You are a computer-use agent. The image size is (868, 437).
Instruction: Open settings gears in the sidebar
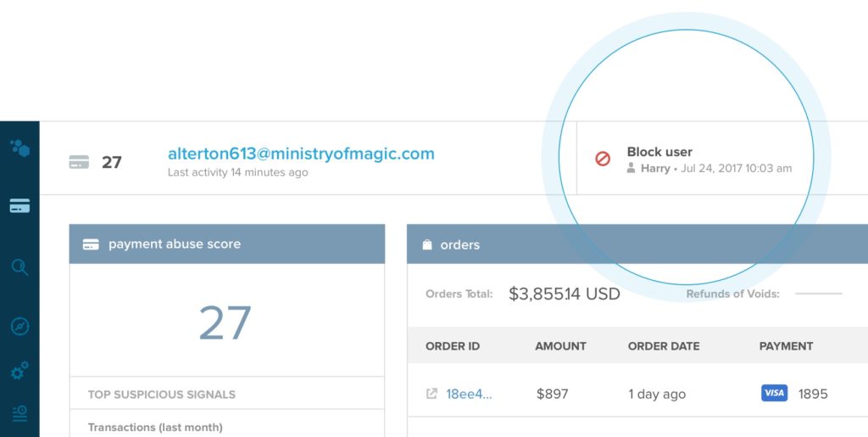pos(19,371)
